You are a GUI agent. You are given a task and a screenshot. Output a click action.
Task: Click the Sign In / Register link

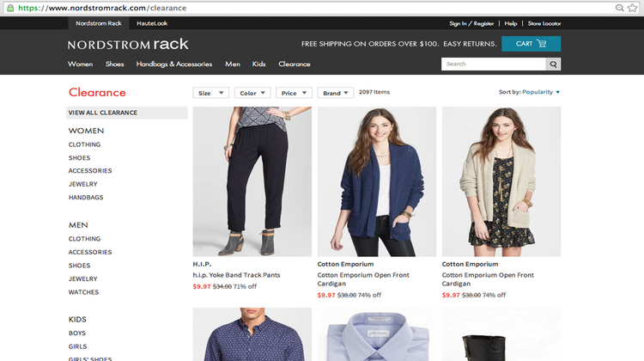471,23
